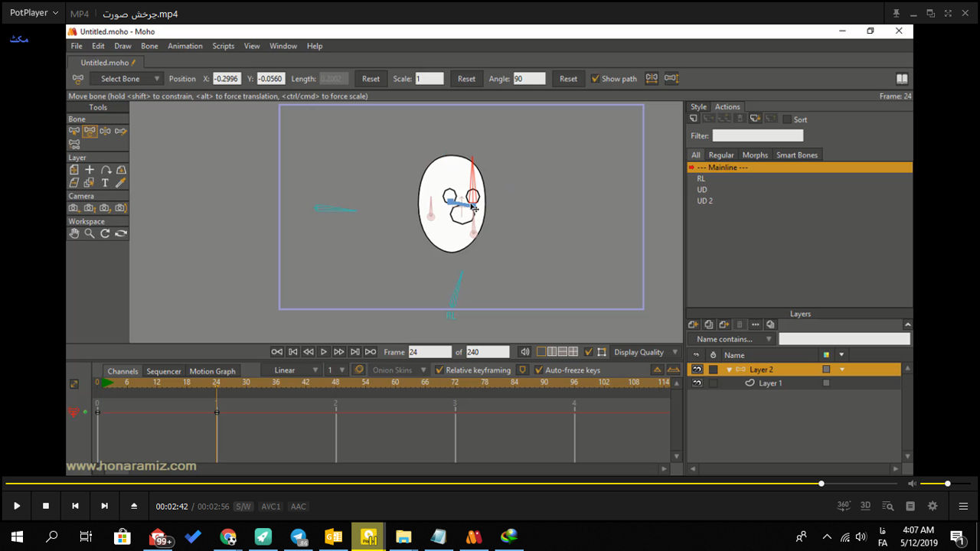The width and height of the screenshot is (980, 551).
Task: Toggle the checkbox beside Display Quality
Action: [x=588, y=352]
